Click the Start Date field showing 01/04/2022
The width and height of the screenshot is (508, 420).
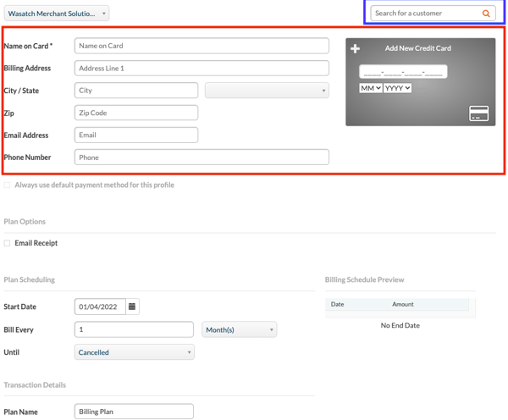(100, 307)
